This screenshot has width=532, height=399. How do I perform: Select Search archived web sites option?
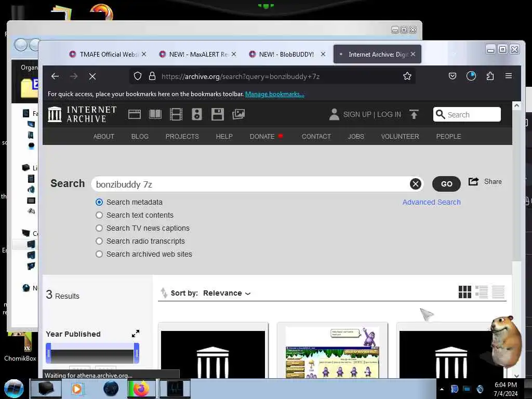99,254
